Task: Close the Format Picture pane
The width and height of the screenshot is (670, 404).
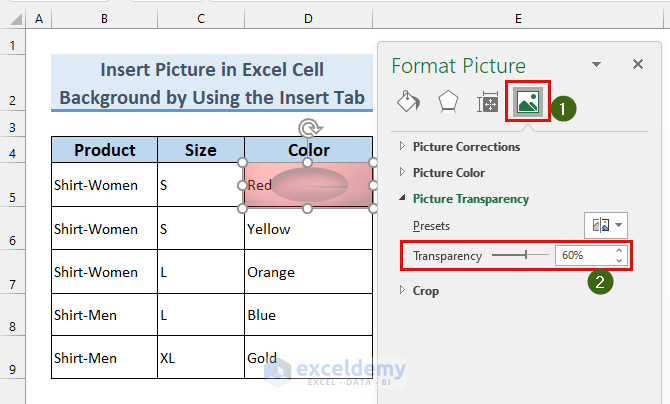Action: click(638, 64)
